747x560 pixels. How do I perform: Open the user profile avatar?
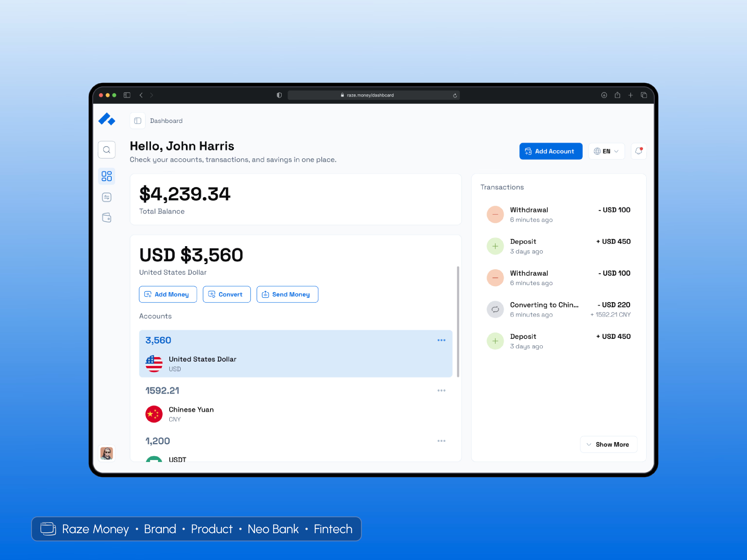click(x=107, y=453)
